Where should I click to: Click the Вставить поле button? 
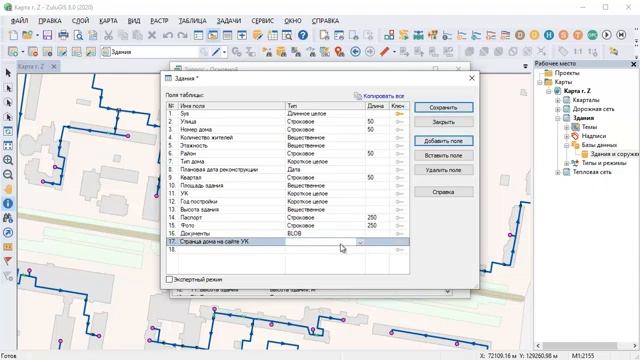pyautogui.click(x=444, y=156)
